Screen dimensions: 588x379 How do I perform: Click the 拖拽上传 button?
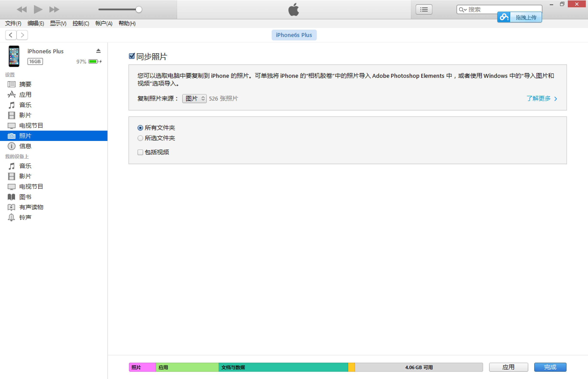(526, 17)
